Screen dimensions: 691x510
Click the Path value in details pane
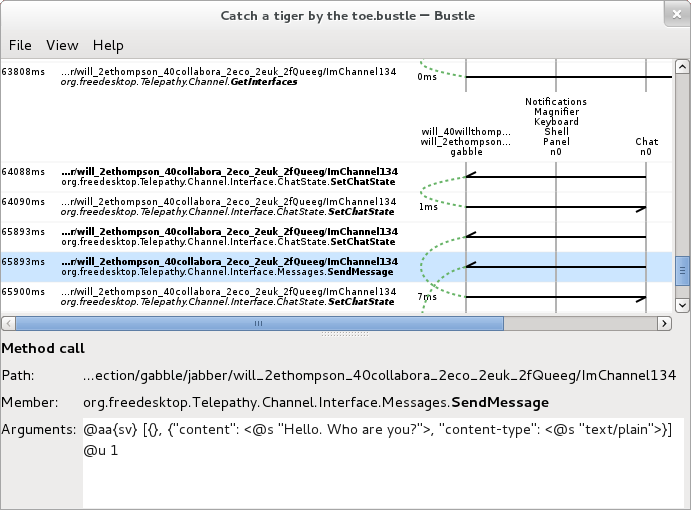(x=379, y=376)
